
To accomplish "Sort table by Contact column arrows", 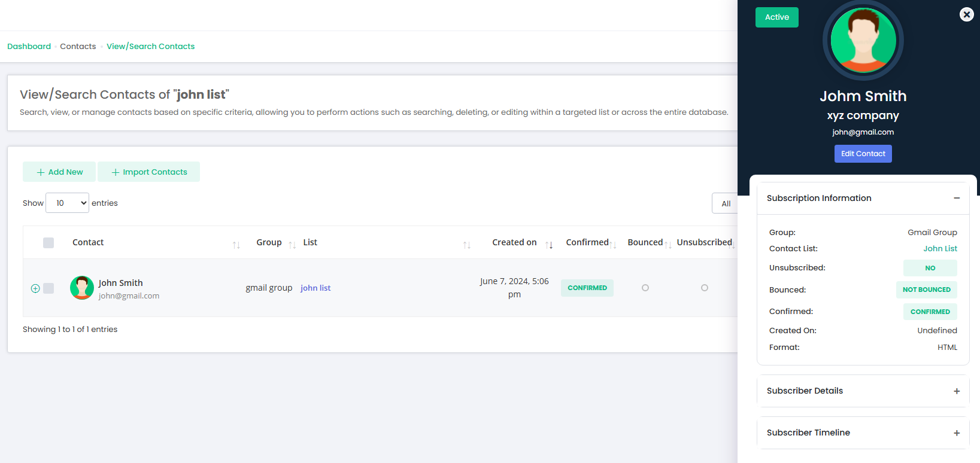I will pos(236,245).
